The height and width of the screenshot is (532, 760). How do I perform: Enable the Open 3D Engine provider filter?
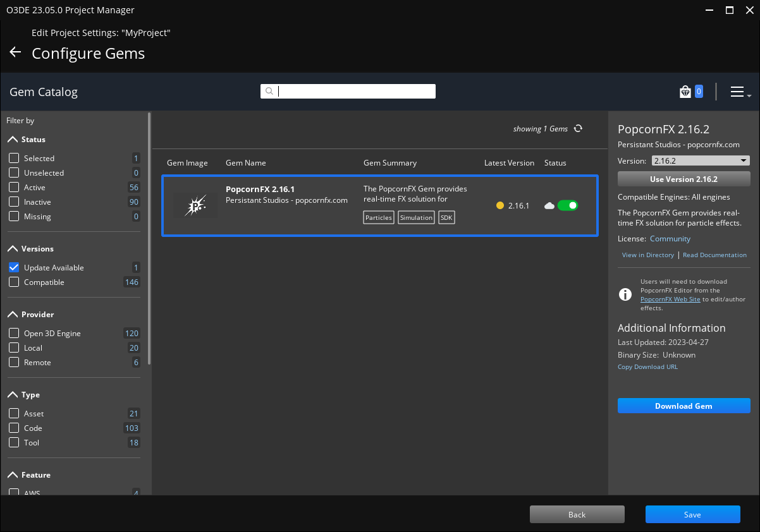14,334
